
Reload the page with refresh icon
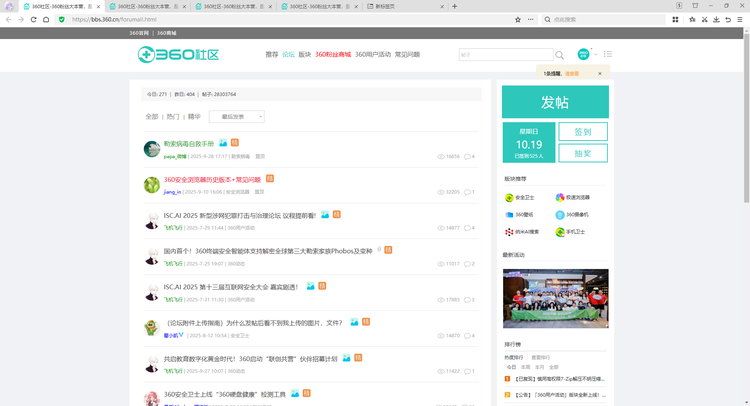(x=33, y=20)
